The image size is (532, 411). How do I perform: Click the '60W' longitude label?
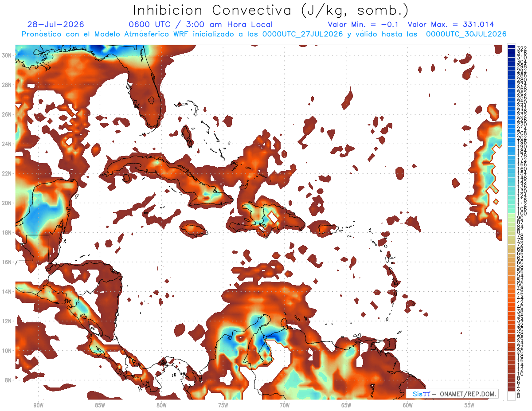pos(408,405)
